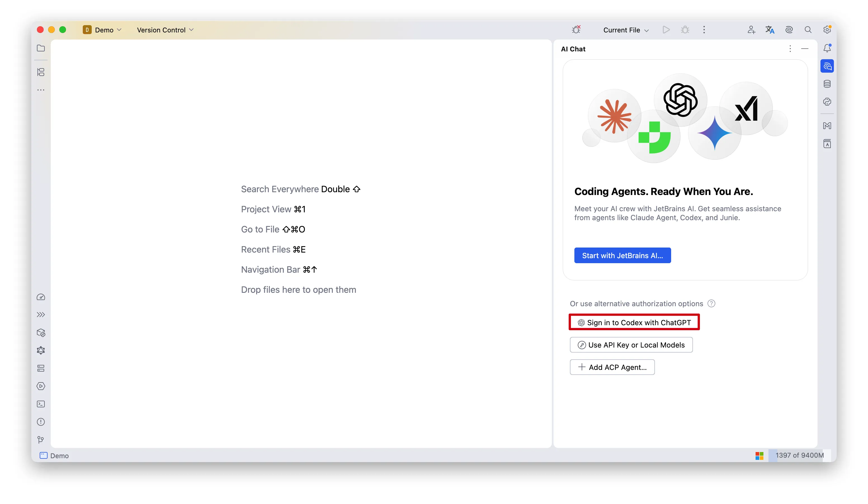Show more tool windows via ellipsis
This screenshot has height=504, width=868.
pyautogui.click(x=41, y=90)
